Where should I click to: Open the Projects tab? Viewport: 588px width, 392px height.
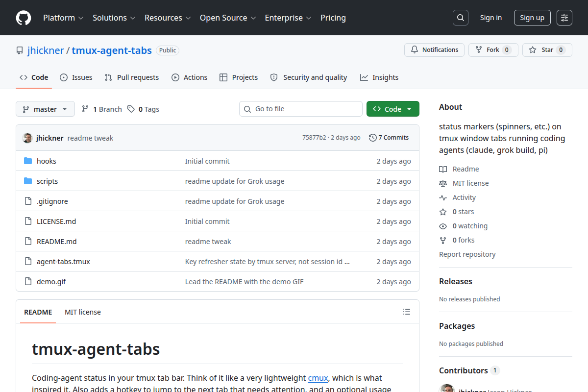(x=239, y=77)
